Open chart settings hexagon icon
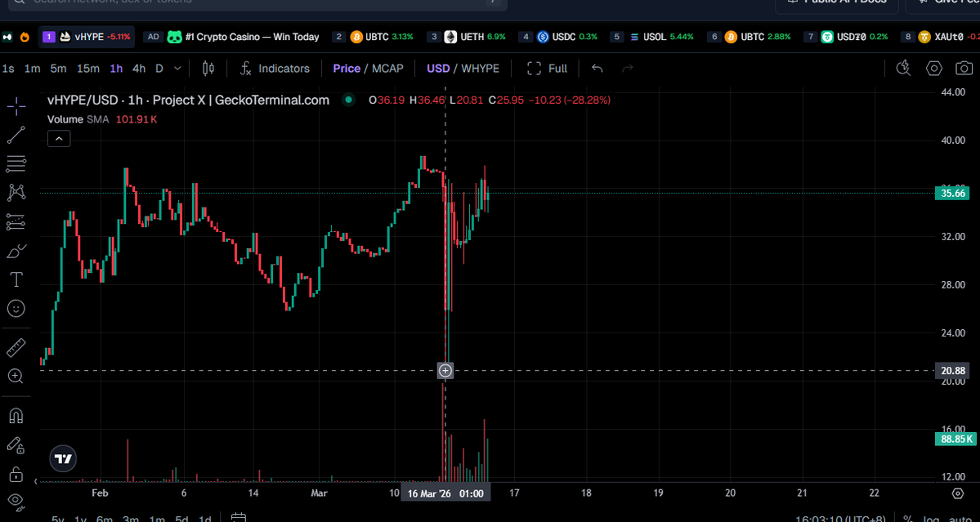 [933, 68]
